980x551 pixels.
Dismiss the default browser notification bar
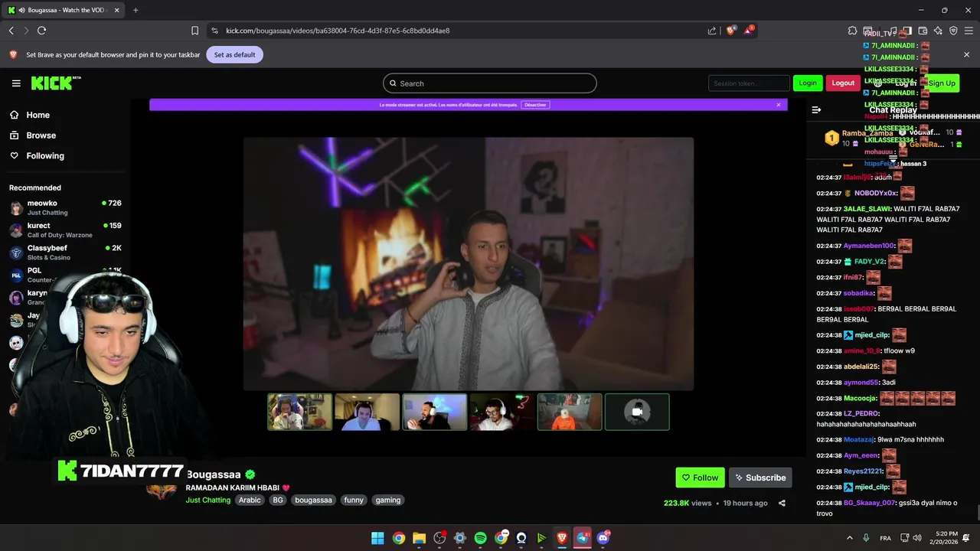(966, 54)
